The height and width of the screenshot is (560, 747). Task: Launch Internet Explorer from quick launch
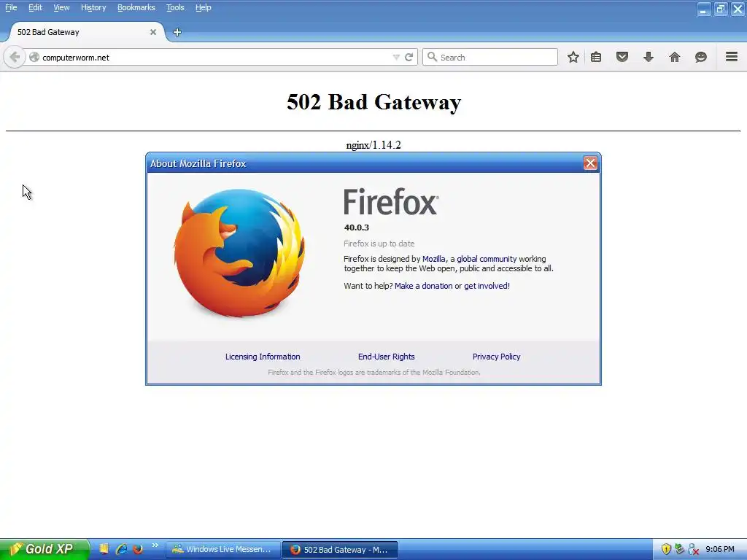point(121,549)
